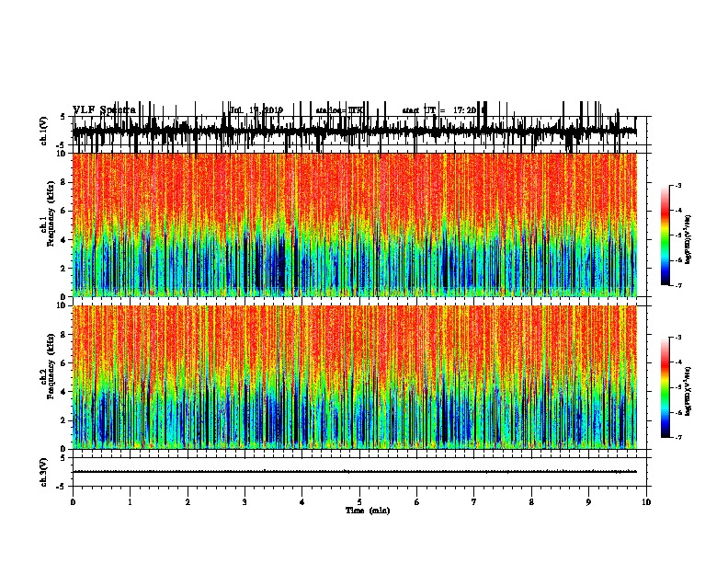Screen dimensions: 728x563
Task: Click the ch.3 flat waveform trace panel
Action: tap(359, 472)
